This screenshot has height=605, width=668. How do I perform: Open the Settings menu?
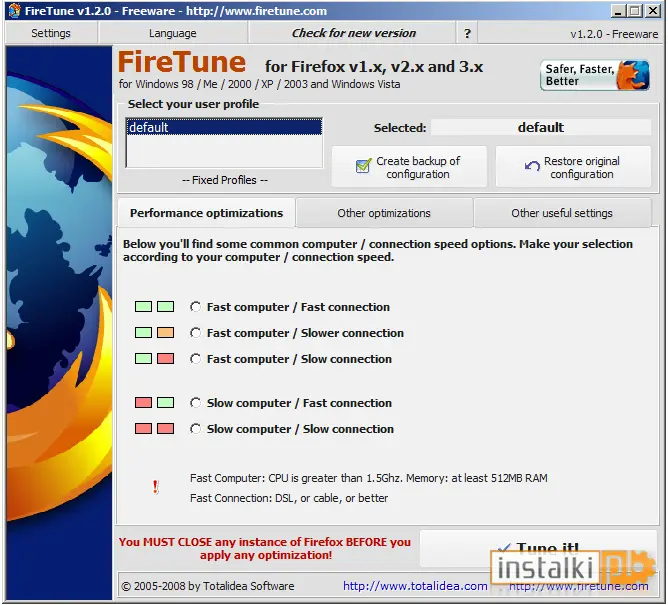click(x=51, y=33)
